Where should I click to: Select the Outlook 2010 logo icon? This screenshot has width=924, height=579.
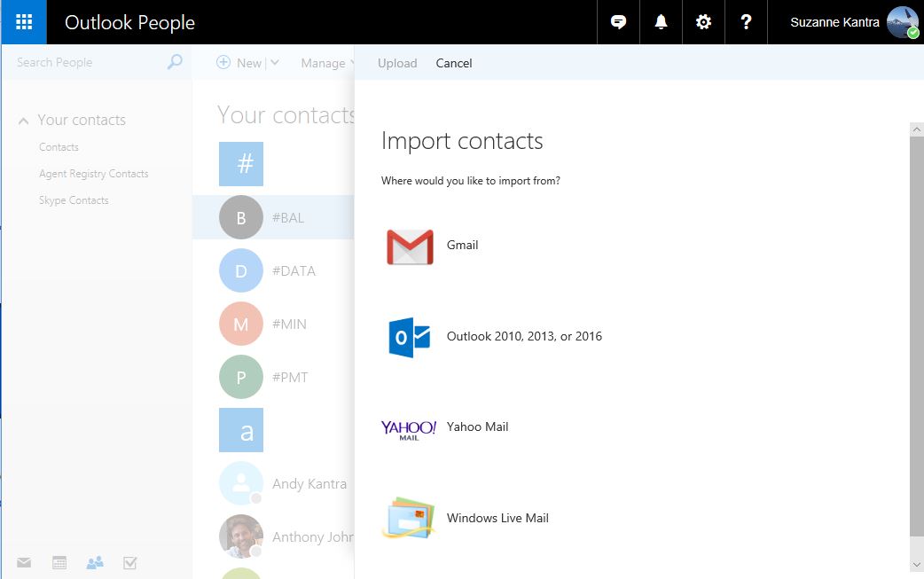click(x=409, y=337)
